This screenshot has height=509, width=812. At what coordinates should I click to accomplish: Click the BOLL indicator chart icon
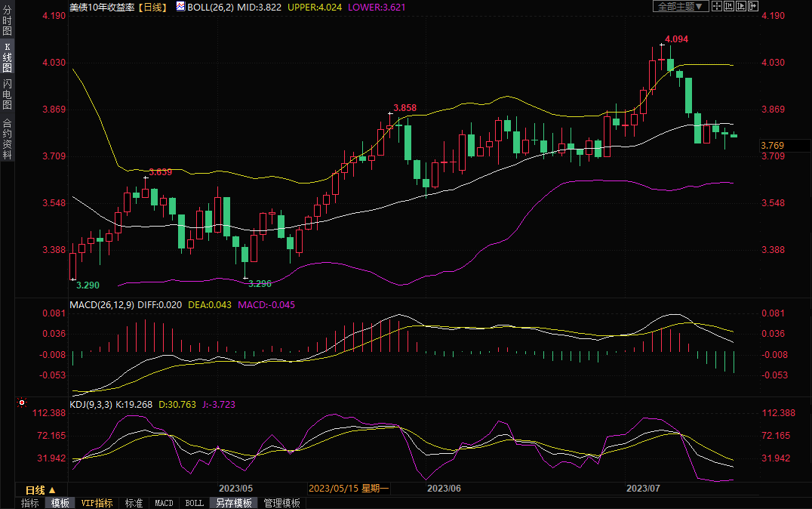[x=180, y=6]
